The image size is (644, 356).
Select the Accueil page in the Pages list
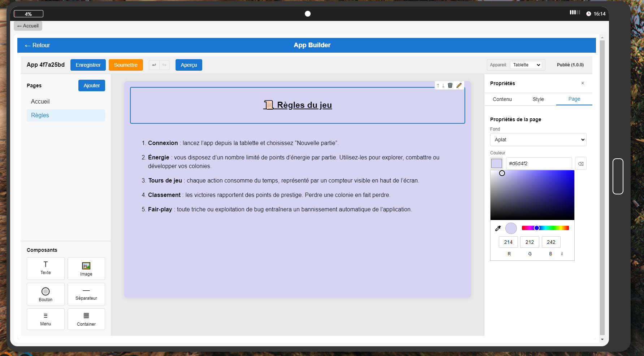point(40,101)
